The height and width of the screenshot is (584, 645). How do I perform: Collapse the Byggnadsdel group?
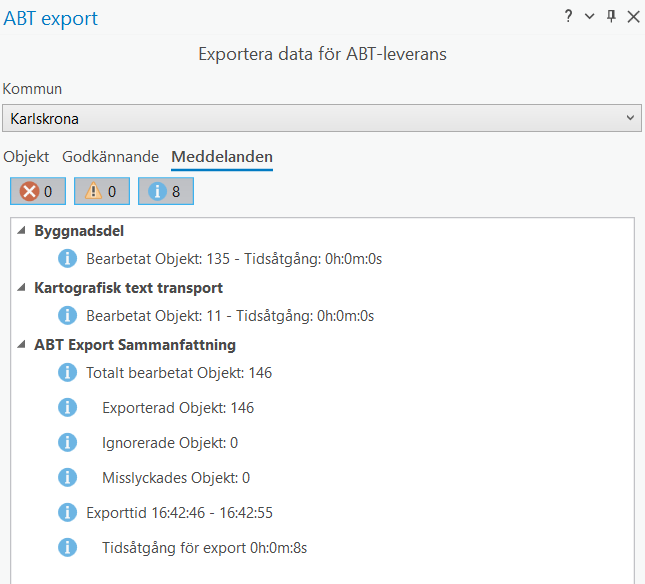[x=22, y=231]
